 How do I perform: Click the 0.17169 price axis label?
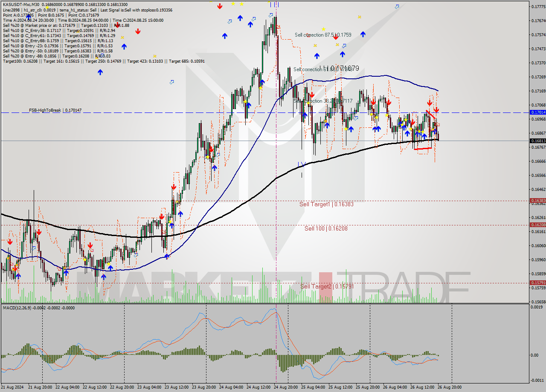[x=538, y=91]
